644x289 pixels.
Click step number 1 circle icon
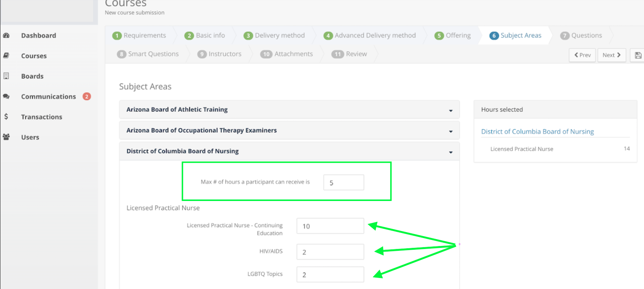(117, 36)
